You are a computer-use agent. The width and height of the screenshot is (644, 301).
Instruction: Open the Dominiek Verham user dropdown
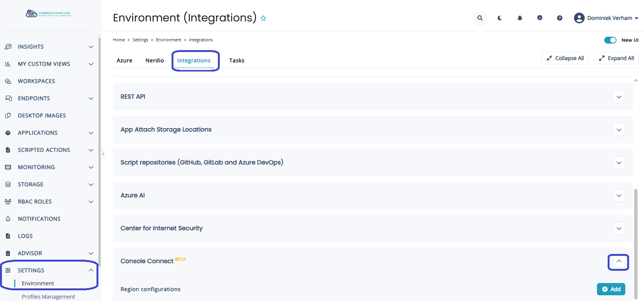tap(606, 18)
